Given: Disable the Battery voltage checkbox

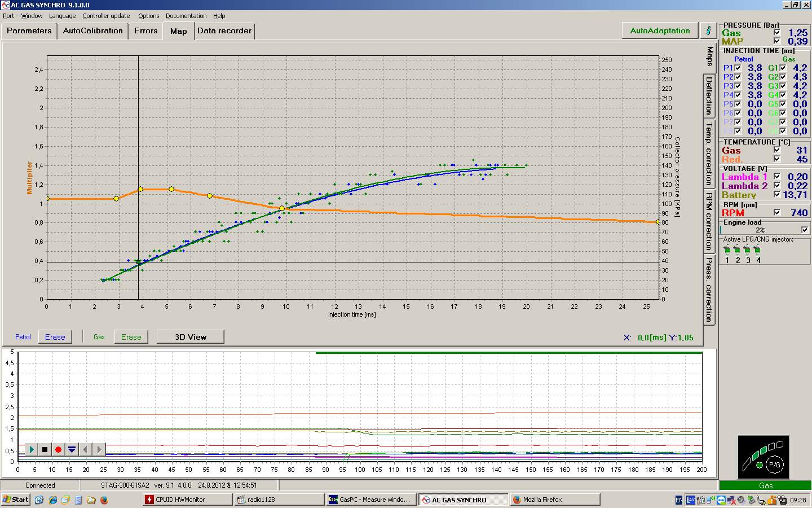Looking at the screenshot, I should 777,195.
